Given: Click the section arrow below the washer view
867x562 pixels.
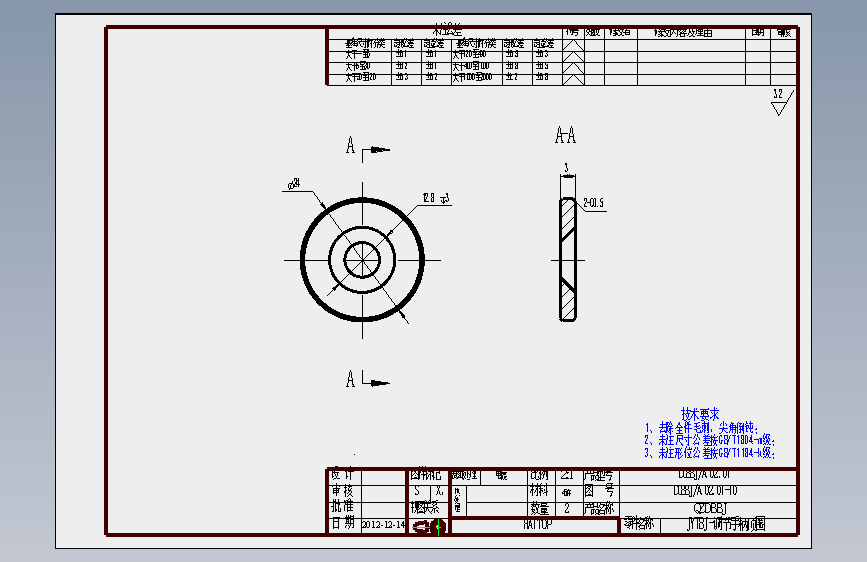Looking at the screenshot, I should point(379,382).
